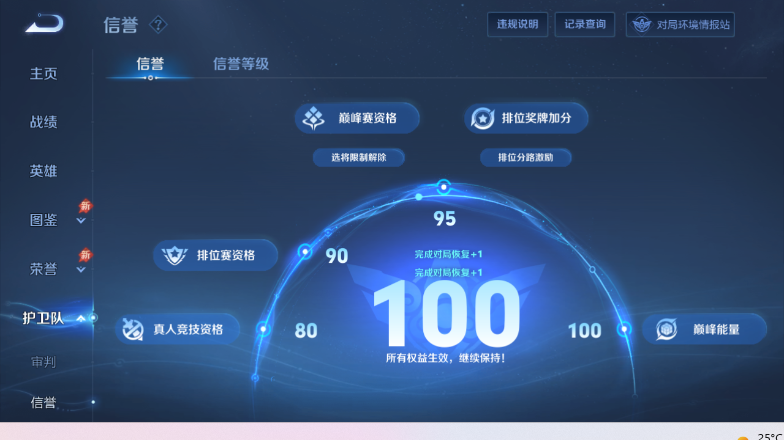Open 英雄 in the sidebar
Screen dimensions: 784x440
coord(44,171)
